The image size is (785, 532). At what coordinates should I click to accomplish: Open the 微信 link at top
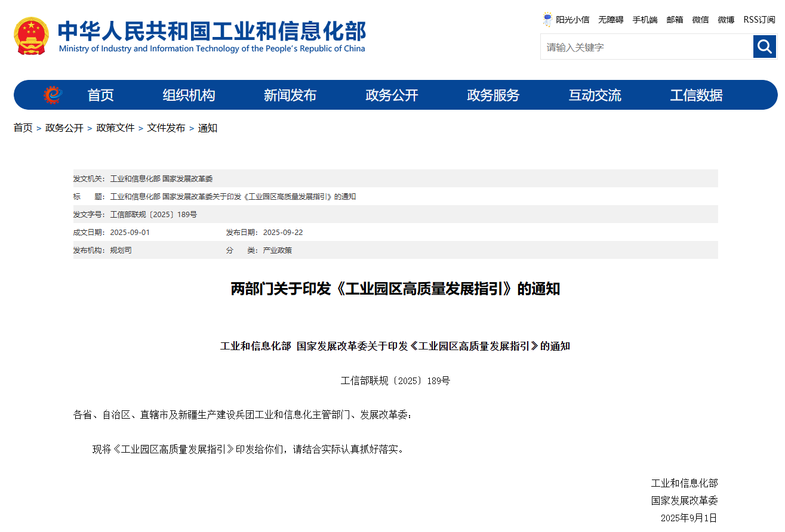coord(700,20)
